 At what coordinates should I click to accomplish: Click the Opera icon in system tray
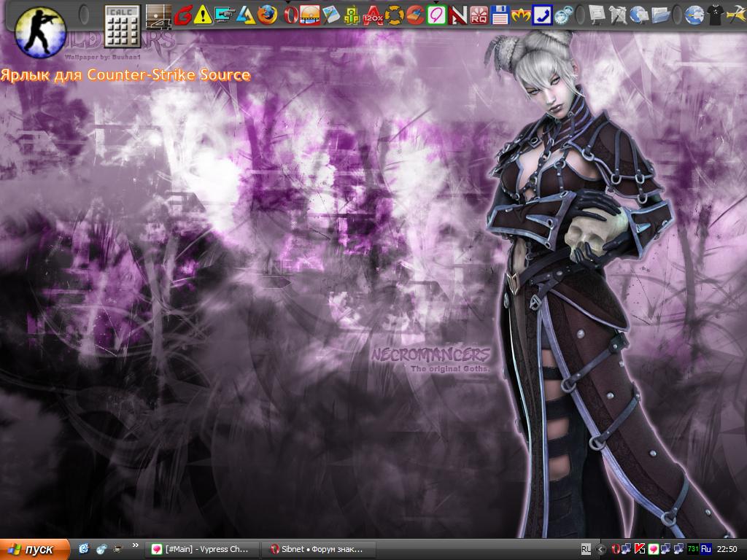click(x=616, y=549)
